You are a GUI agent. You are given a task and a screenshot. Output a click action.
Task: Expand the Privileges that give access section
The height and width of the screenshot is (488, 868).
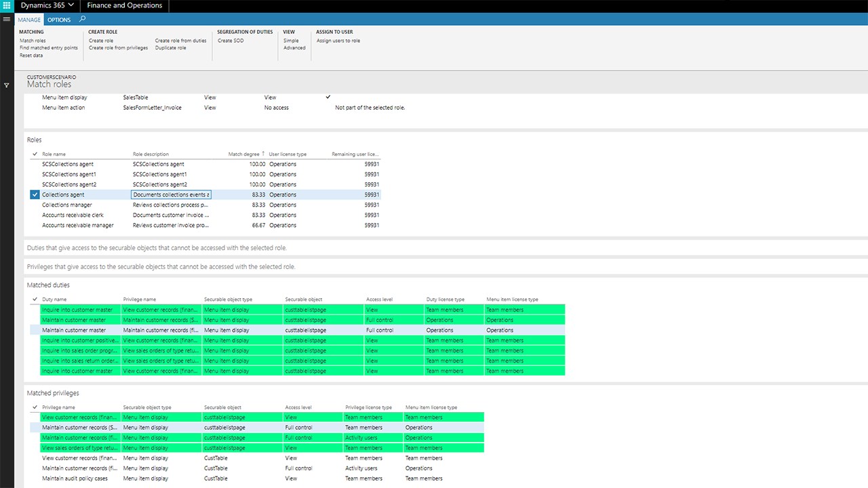click(161, 267)
